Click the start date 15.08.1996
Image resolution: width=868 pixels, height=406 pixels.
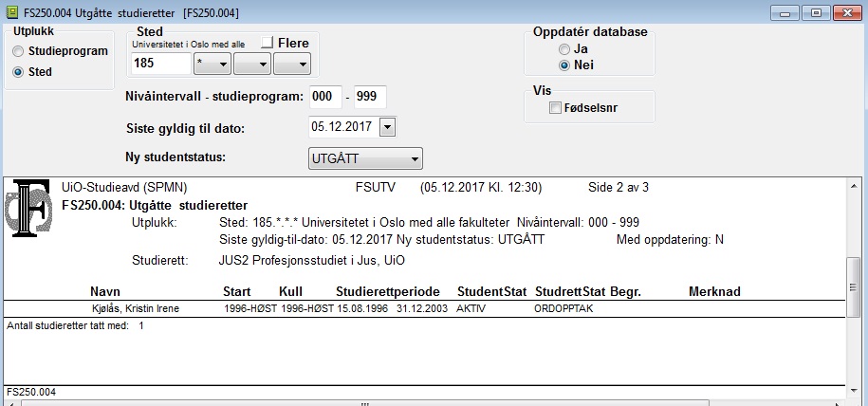362,308
